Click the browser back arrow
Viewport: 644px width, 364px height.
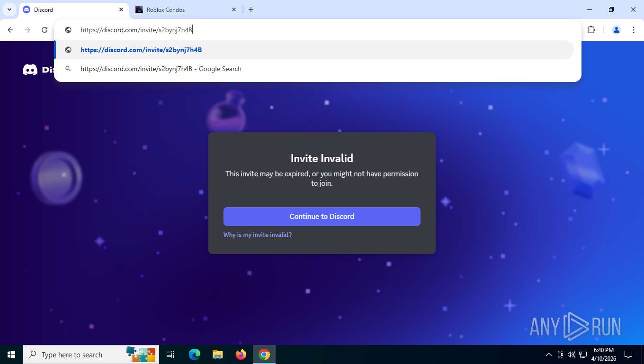pyautogui.click(x=10, y=30)
